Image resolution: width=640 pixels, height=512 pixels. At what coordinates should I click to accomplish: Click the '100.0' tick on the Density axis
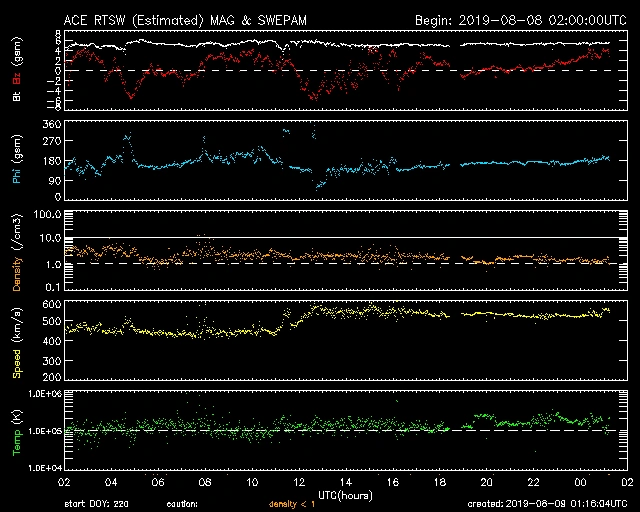tap(47, 214)
